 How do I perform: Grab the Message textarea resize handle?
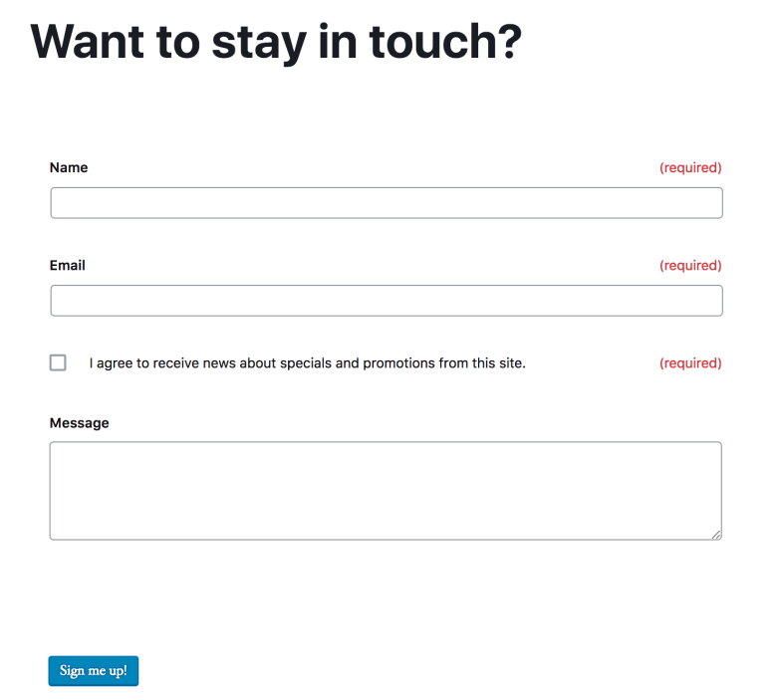(716, 535)
